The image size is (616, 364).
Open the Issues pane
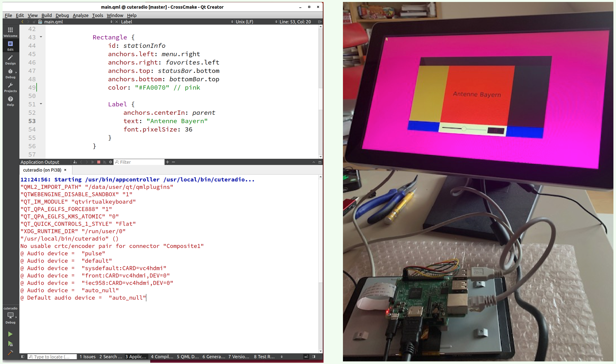[87, 357]
